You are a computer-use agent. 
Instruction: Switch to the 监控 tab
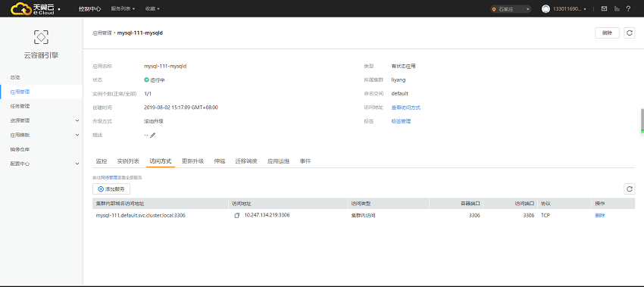[102, 161]
